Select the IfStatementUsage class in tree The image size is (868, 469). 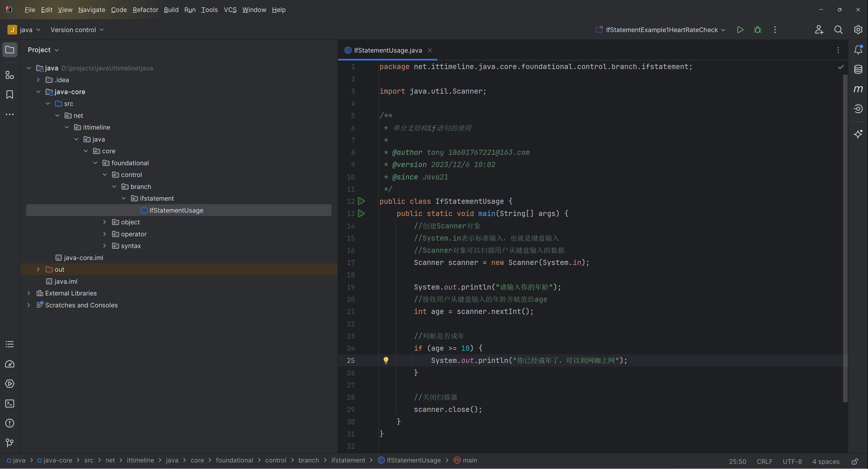click(x=178, y=210)
